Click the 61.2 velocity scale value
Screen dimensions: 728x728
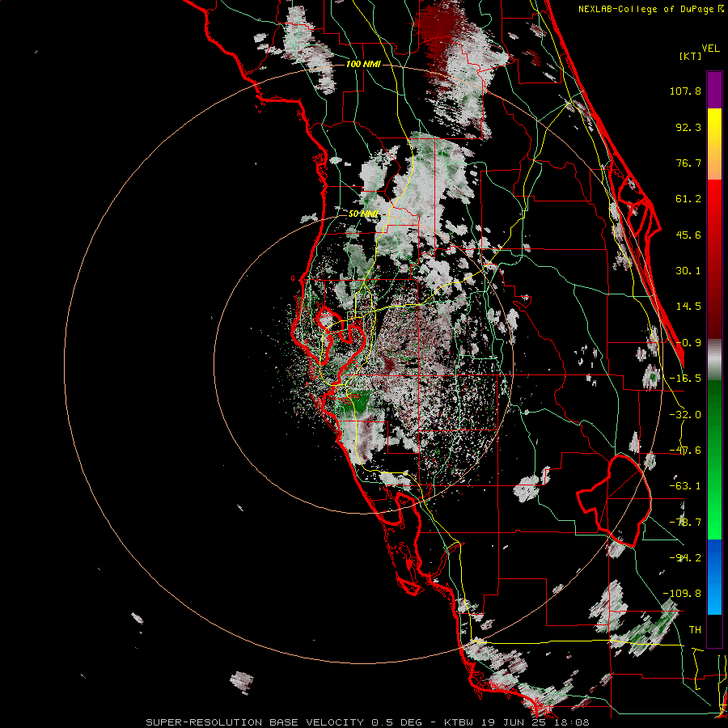pos(688,199)
